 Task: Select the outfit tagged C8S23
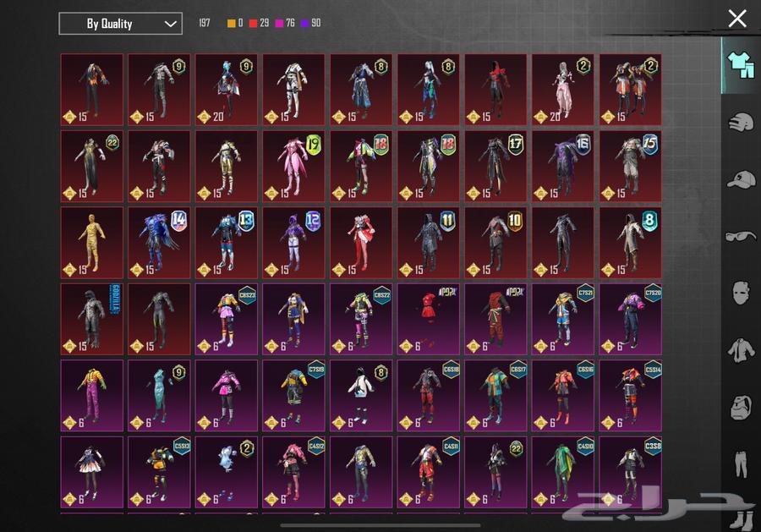[x=226, y=319]
